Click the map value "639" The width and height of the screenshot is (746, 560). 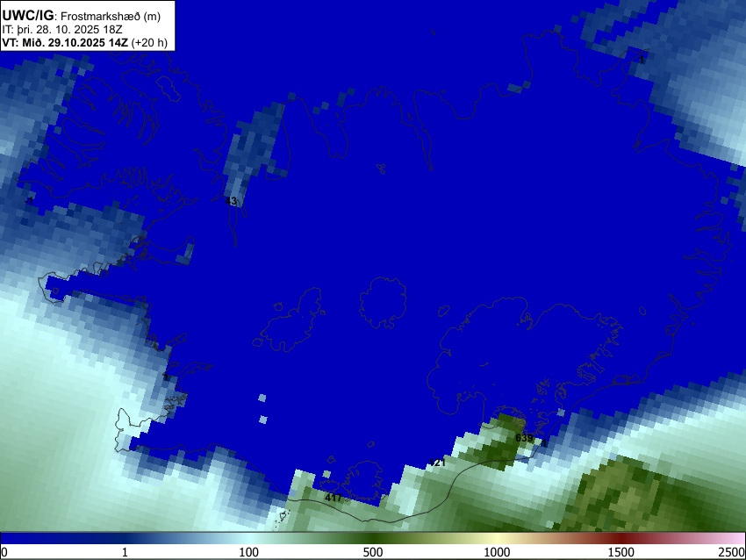tap(524, 438)
